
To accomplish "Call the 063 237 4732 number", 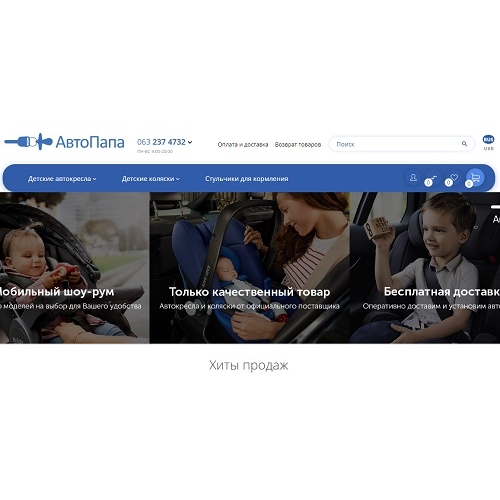I will [161, 142].
